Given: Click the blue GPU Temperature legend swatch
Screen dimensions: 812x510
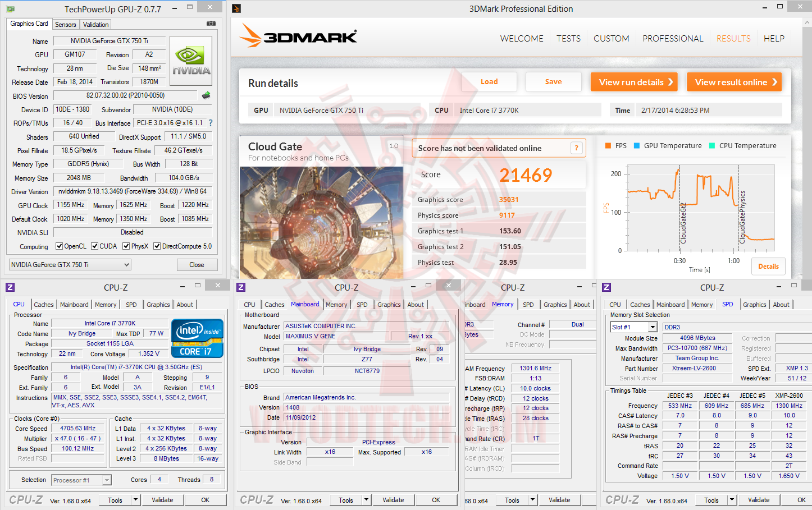Looking at the screenshot, I should tap(637, 146).
